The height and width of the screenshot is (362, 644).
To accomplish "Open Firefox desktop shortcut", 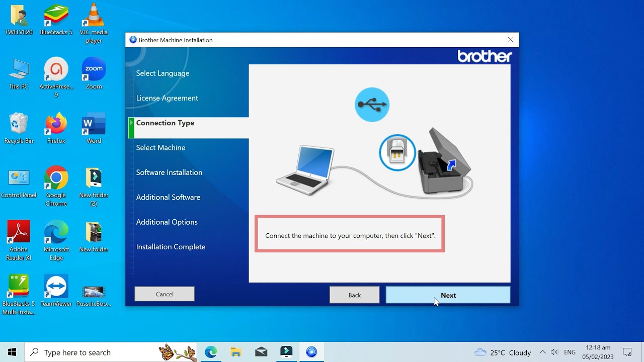I will tap(56, 128).
